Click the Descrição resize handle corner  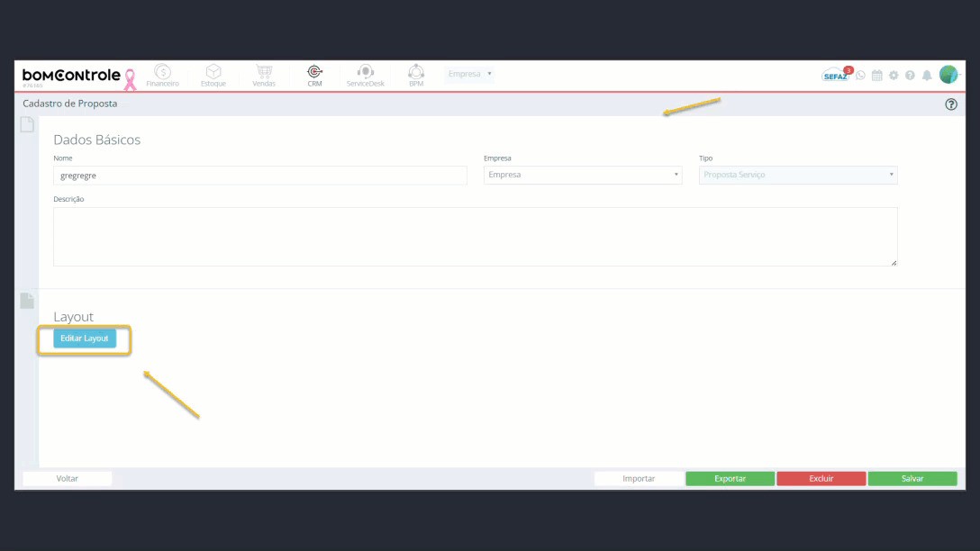pos(894,263)
